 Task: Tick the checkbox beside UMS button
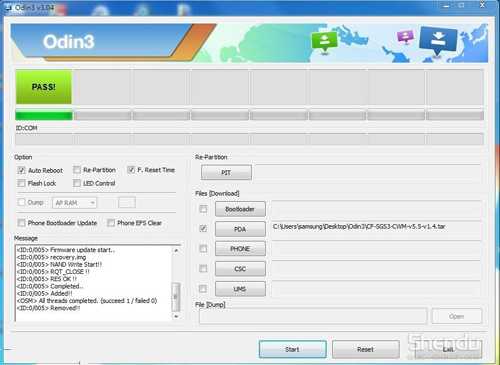203,289
